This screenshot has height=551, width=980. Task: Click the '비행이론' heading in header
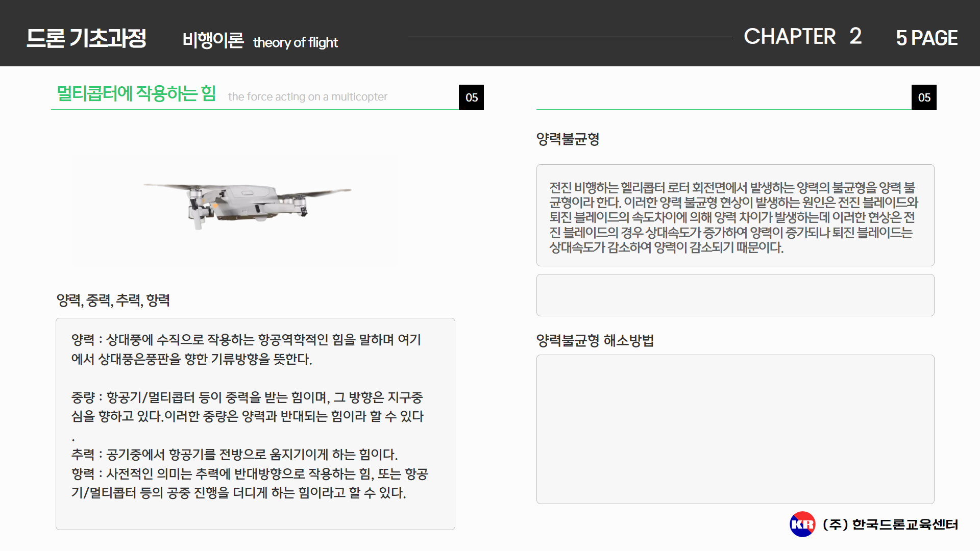coord(213,40)
